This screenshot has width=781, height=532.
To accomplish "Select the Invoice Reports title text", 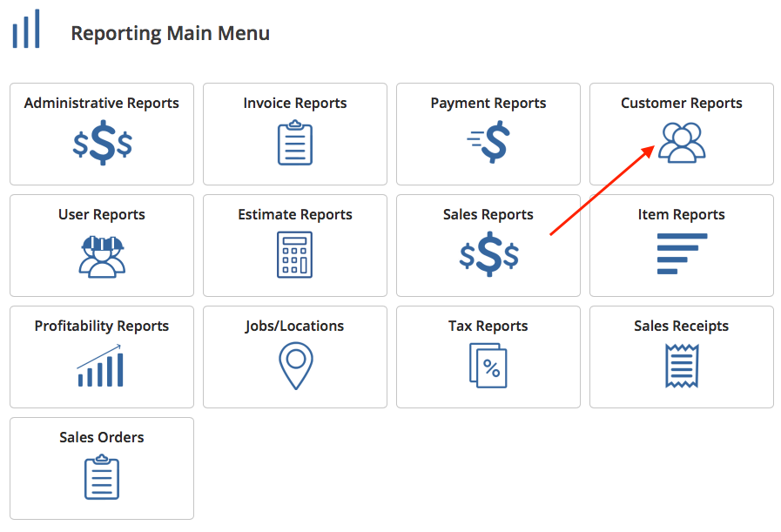I will point(295,103).
